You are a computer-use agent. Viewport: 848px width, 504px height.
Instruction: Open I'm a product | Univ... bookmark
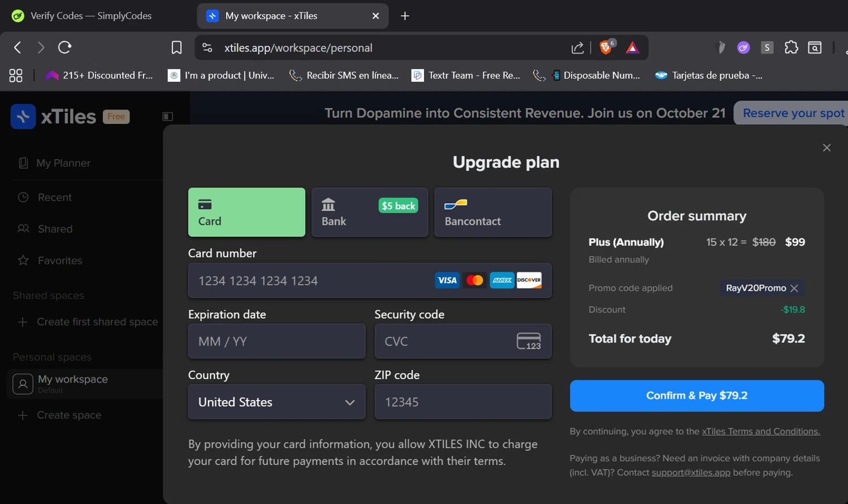coord(221,75)
